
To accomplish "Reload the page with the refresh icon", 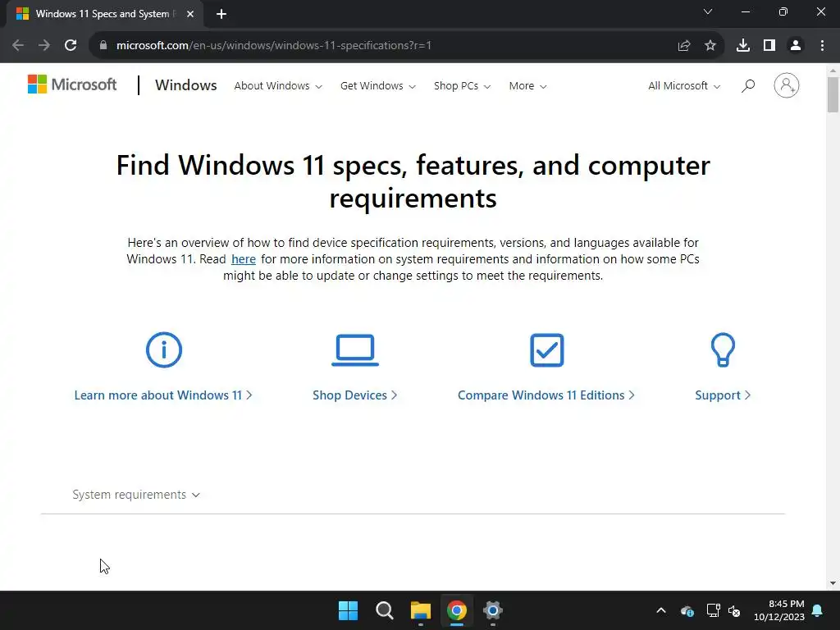I will click(x=71, y=46).
